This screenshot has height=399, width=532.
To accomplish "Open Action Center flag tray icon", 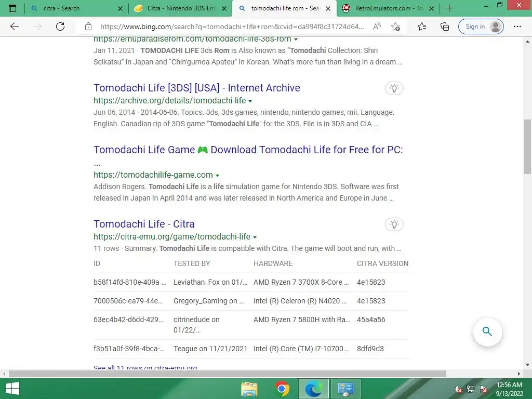I will pos(483,389).
